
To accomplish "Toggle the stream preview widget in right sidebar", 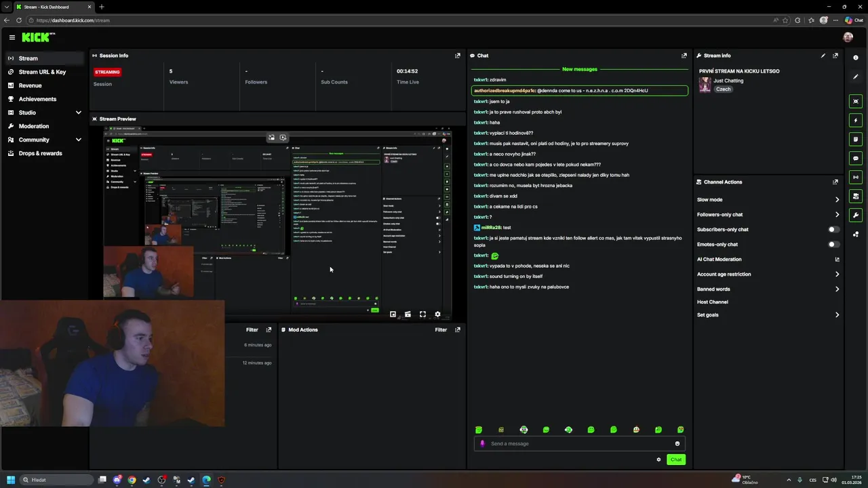I will 856,101.
